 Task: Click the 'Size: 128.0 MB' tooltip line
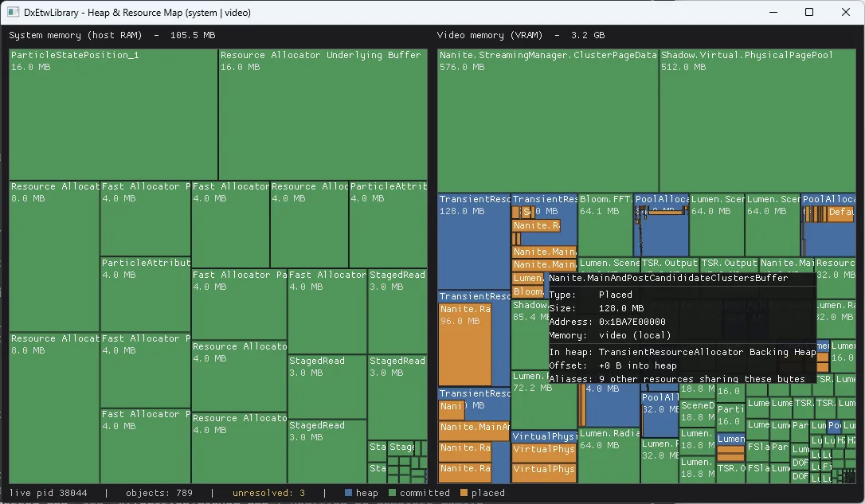click(597, 308)
